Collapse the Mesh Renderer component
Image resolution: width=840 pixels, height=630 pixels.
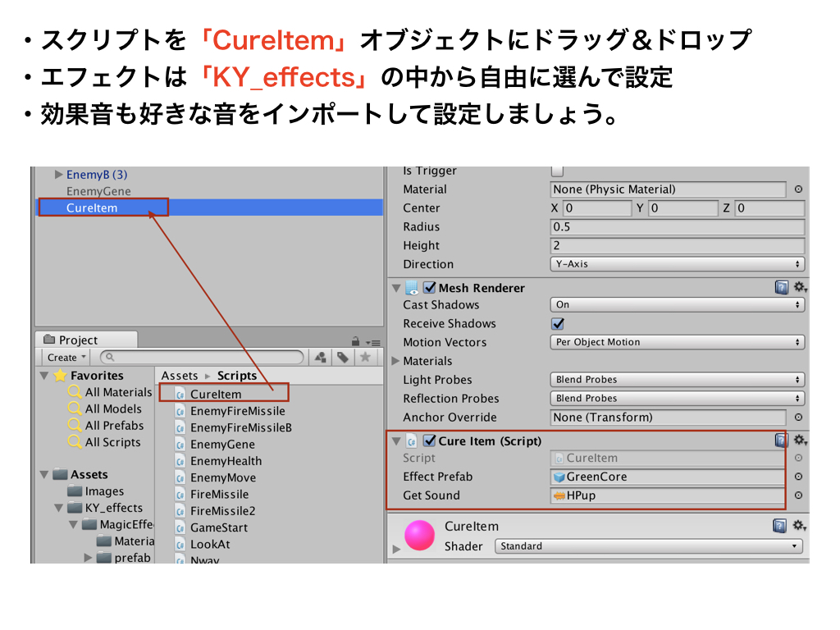pos(396,288)
